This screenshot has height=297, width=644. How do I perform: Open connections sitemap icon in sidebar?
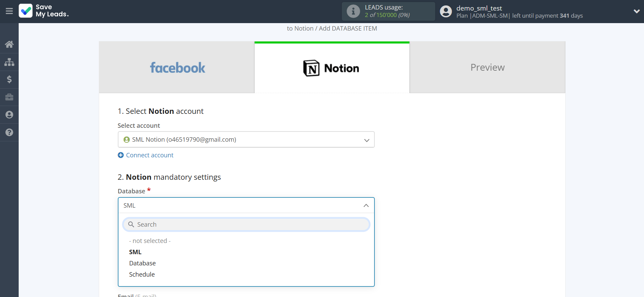9,62
